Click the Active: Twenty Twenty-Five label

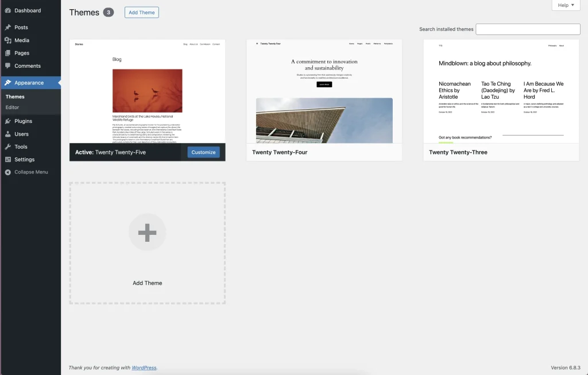110,152
